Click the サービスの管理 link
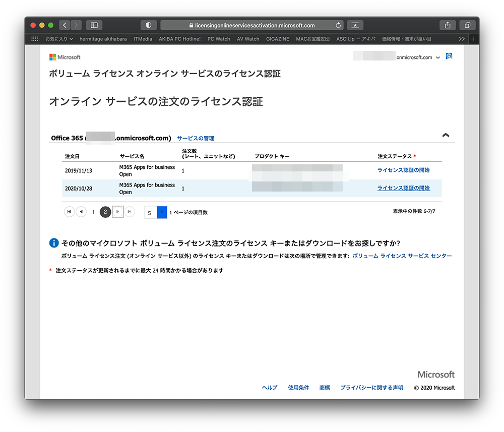 pyautogui.click(x=196, y=138)
